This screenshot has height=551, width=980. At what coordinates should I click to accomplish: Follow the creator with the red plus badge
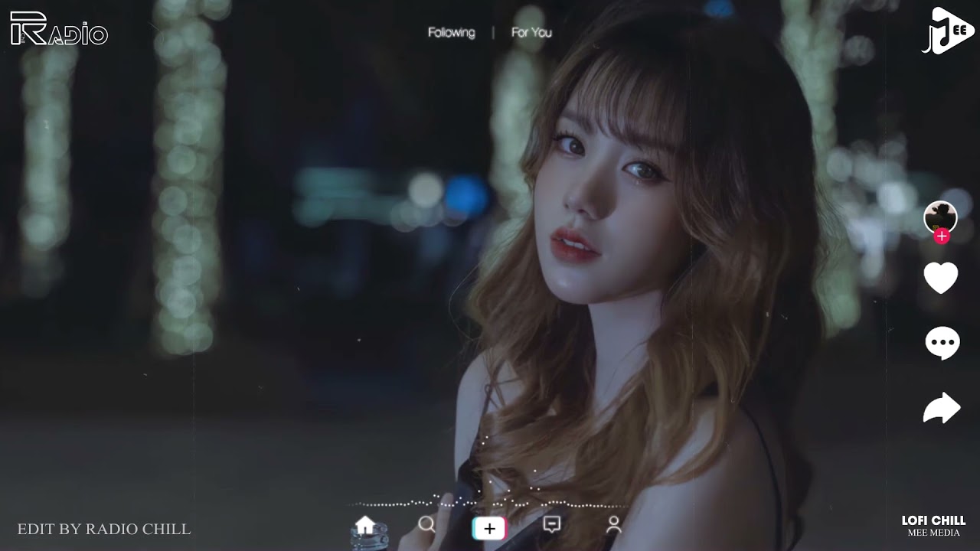click(x=942, y=237)
